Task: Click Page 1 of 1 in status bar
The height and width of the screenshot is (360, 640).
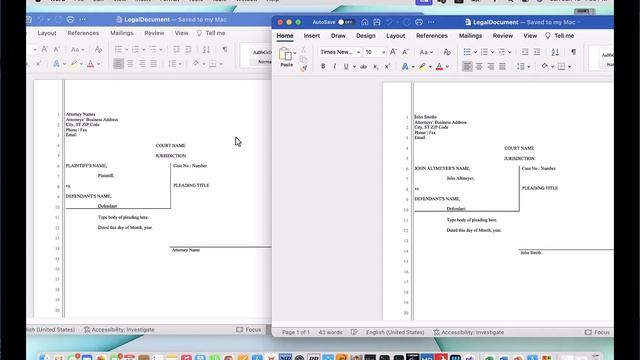Action: tap(296, 332)
